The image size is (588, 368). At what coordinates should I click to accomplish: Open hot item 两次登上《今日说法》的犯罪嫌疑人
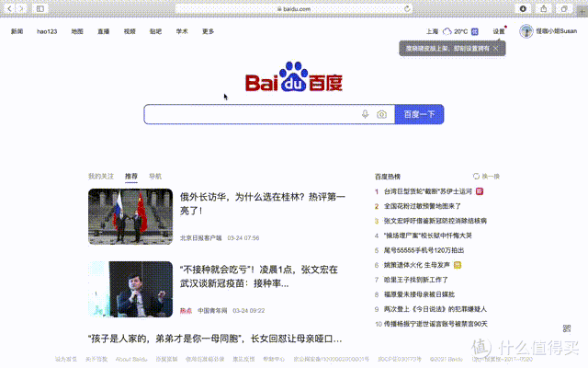click(x=435, y=309)
